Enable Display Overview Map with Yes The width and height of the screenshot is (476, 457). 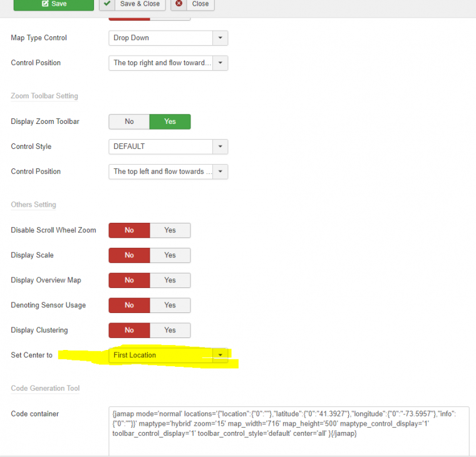coord(170,280)
